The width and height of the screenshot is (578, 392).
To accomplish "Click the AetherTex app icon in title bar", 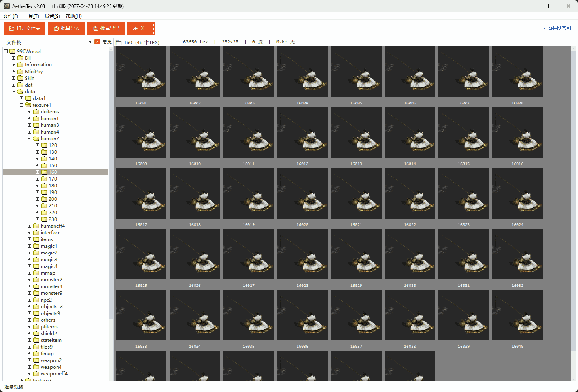I will (7, 6).
